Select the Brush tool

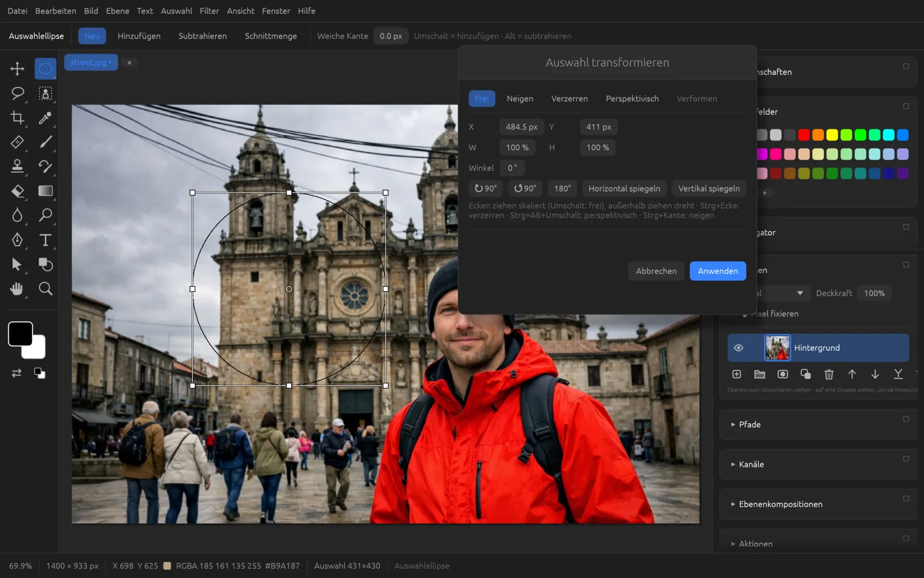click(x=45, y=142)
